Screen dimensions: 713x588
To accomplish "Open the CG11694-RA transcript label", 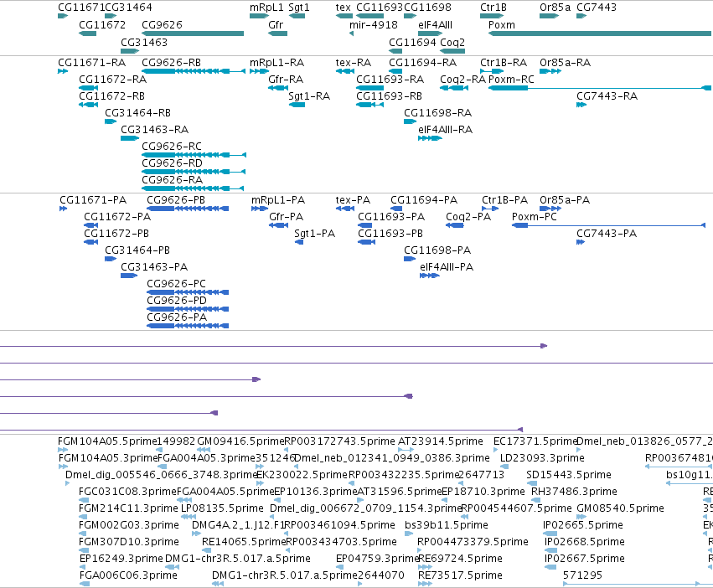I will pyautogui.click(x=423, y=62).
